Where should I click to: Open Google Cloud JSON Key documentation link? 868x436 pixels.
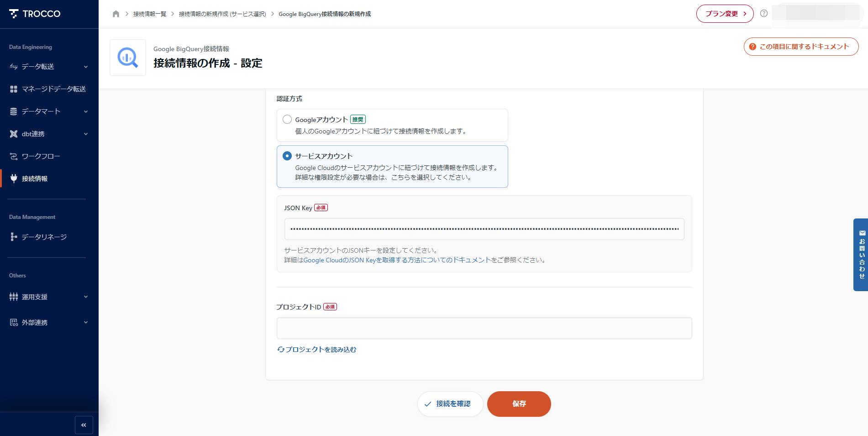(x=397, y=260)
